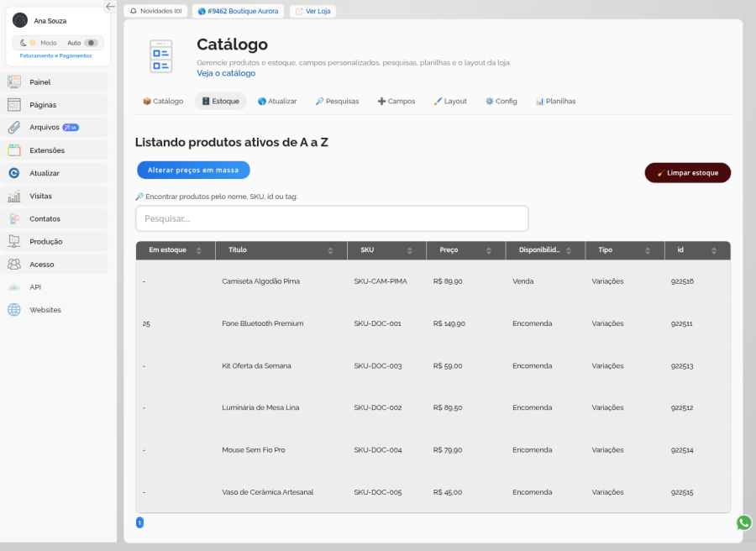The image size is (756, 551).
Task: Toggle Auto mode switch
Action: tap(91, 43)
